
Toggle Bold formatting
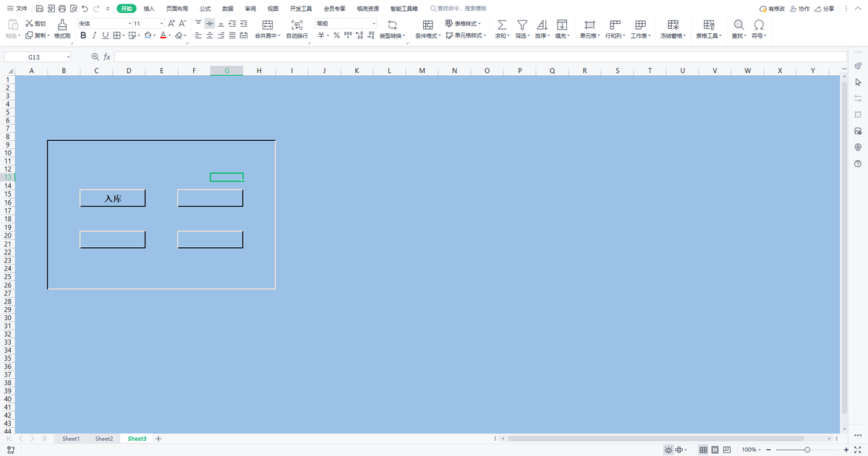[83, 35]
